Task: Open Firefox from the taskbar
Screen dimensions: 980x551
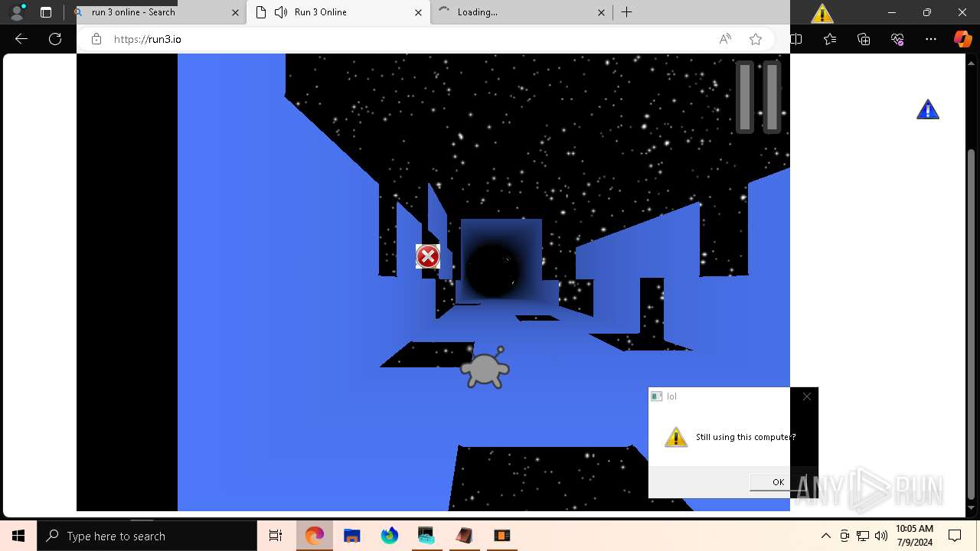Action: [390, 536]
